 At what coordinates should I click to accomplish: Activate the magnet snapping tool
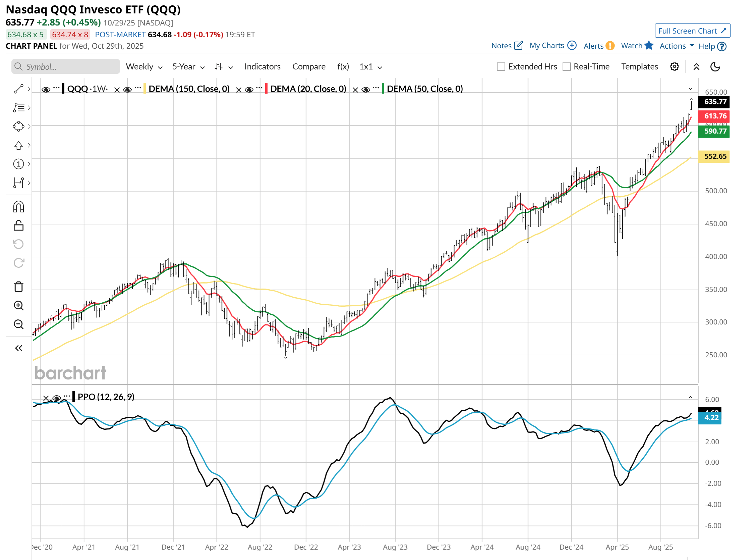pyautogui.click(x=19, y=207)
